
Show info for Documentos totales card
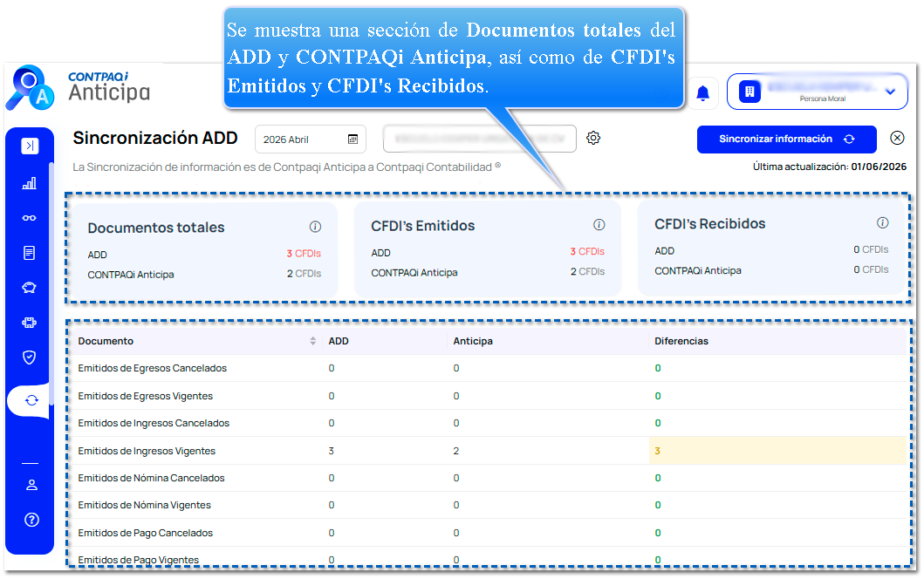[x=315, y=227]
